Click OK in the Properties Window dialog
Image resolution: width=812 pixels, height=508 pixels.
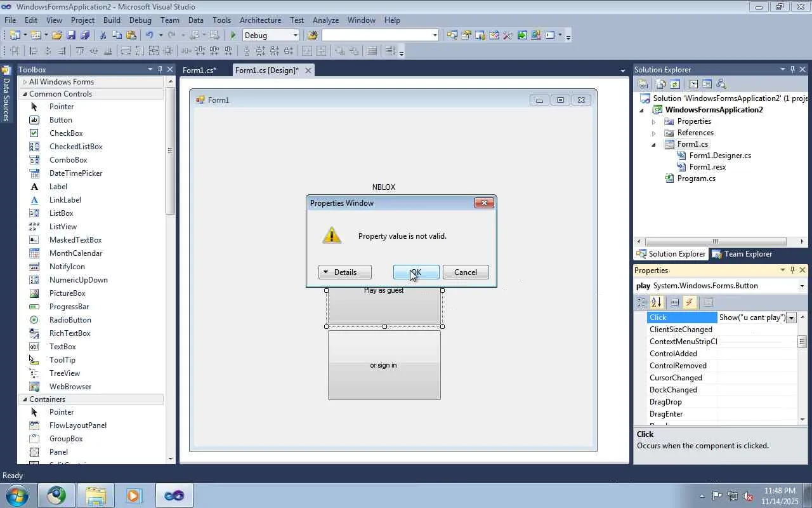point(416,272)
